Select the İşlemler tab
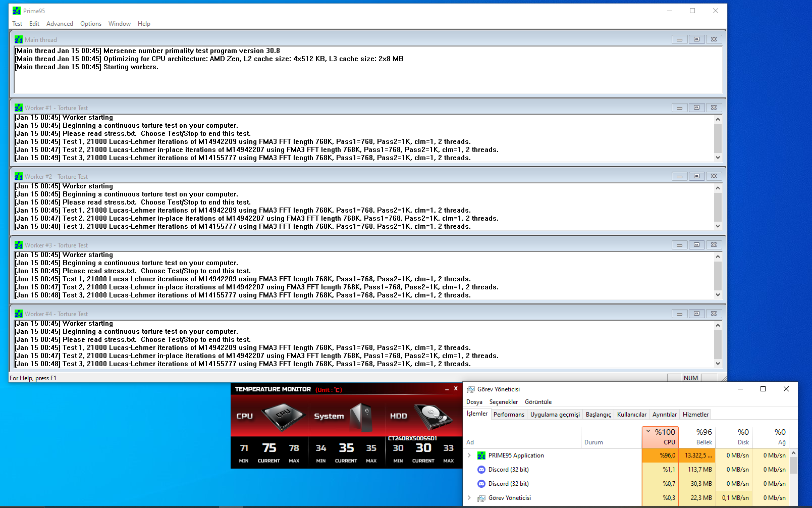This screenshot has width=812, height=508. click(x=477, y=414)
